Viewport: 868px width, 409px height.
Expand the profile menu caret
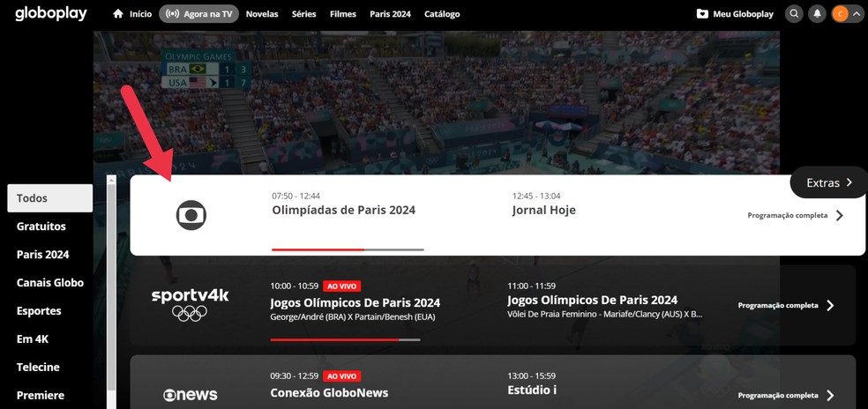point(856,14)
